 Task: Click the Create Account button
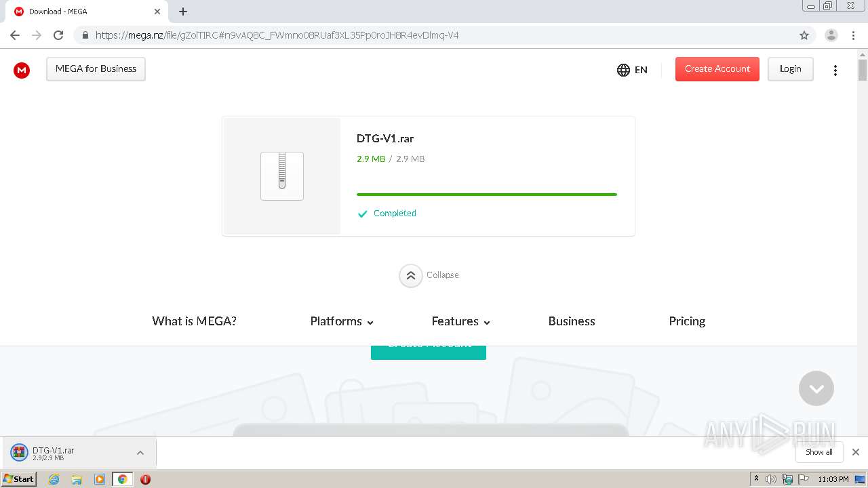pyautogui.click(x=717, y=69)
